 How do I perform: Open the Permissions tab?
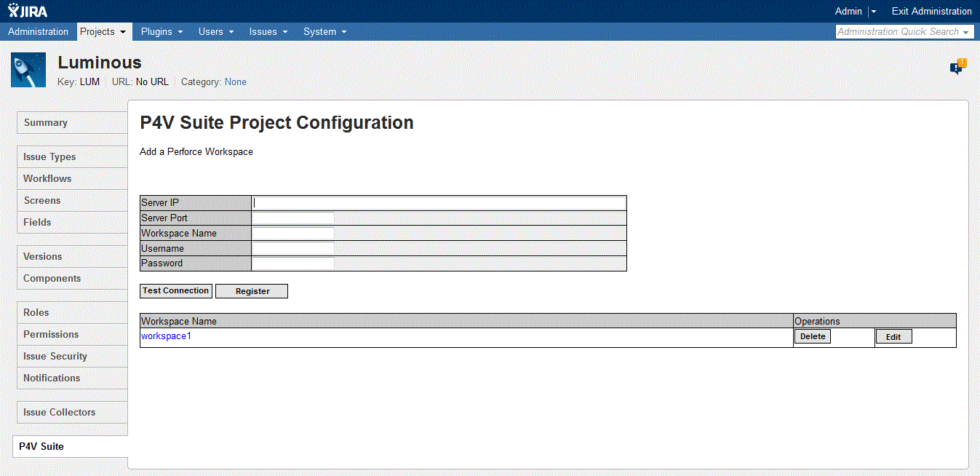72,334
